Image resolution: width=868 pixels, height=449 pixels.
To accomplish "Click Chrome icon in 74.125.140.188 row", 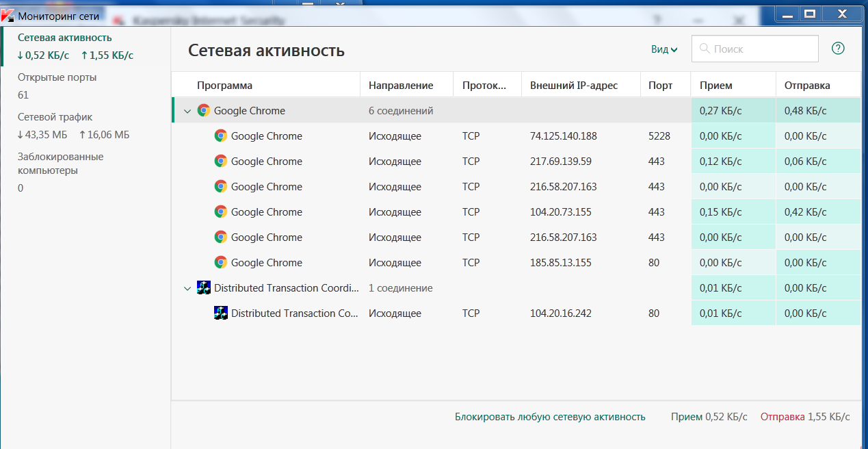I will pyautogui.click(x=220, y=136).
